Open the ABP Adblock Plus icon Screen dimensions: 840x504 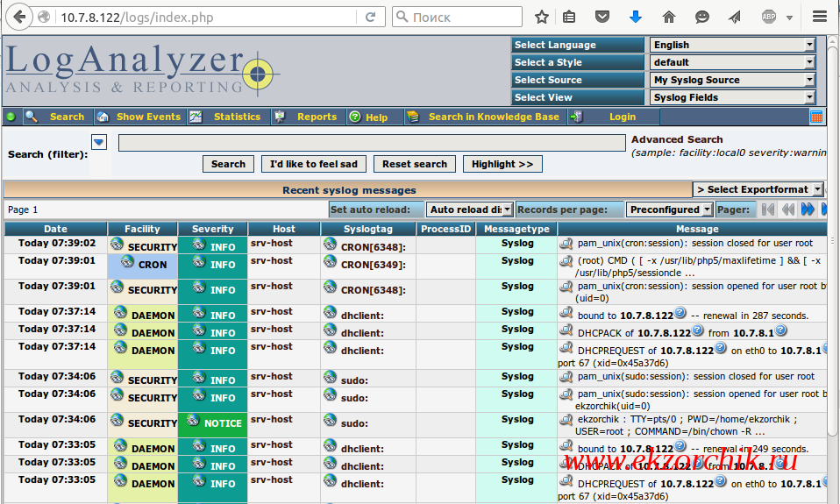coord(769,18)
